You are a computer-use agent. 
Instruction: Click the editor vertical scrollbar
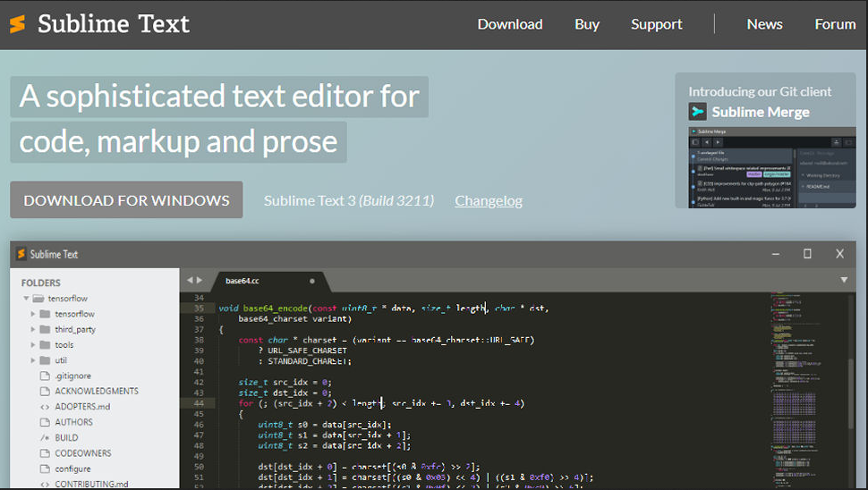click(x=851, y=393)
